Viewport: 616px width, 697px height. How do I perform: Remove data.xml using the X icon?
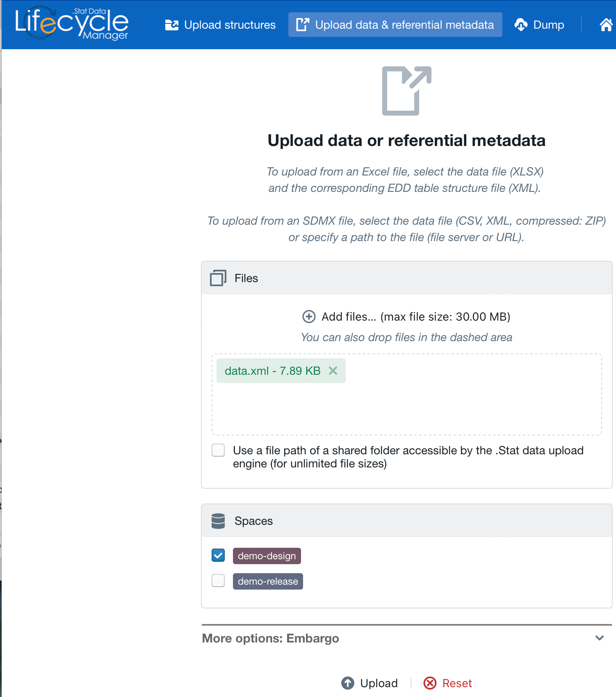tap(333, 371)
